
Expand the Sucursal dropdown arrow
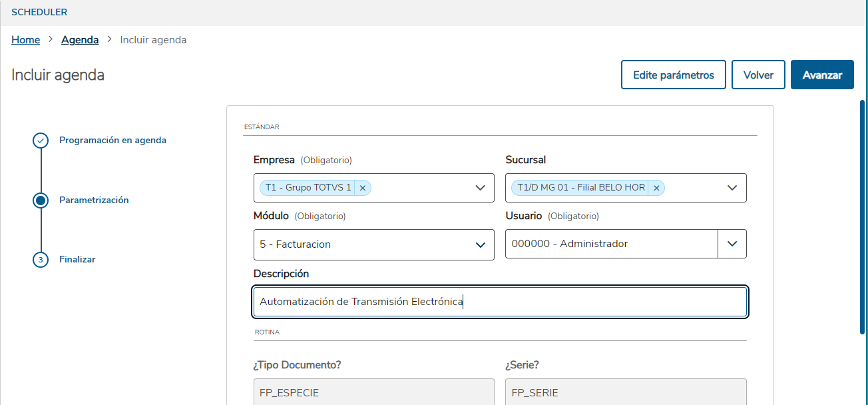pos(732,188)
